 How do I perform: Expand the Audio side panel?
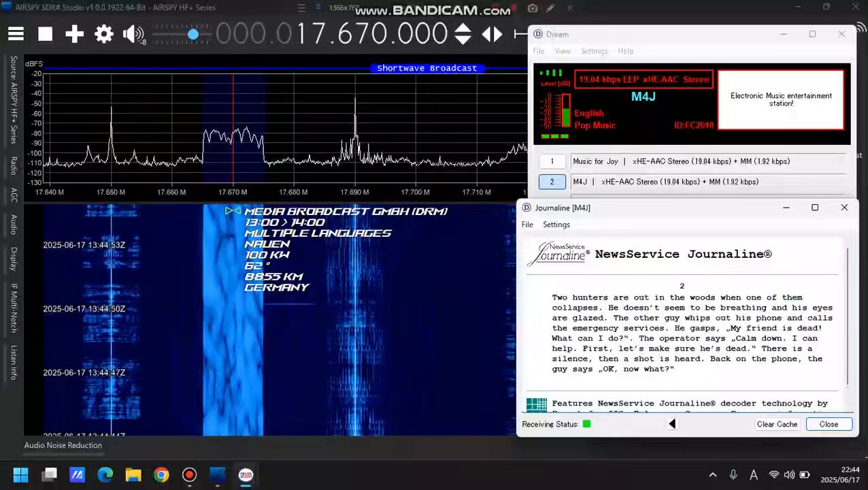pos(14,225)
